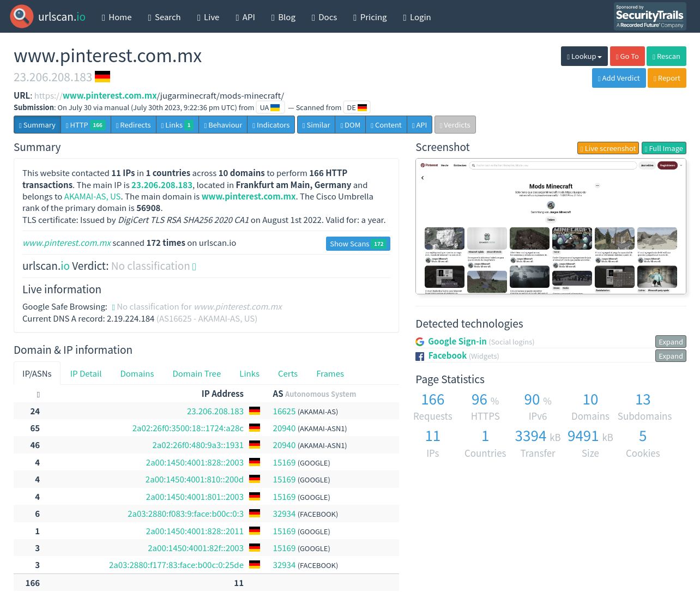Viewport: 700px width, 592px height.
Task: Click the request-count sort icon column header
Action: pyautogui.click(x=38, y=394)
